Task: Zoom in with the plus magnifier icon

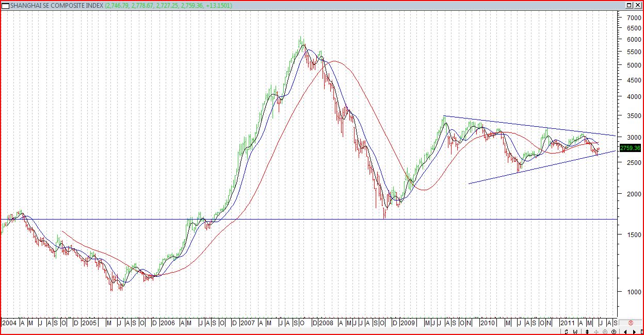Action: (x=614, y=331)
